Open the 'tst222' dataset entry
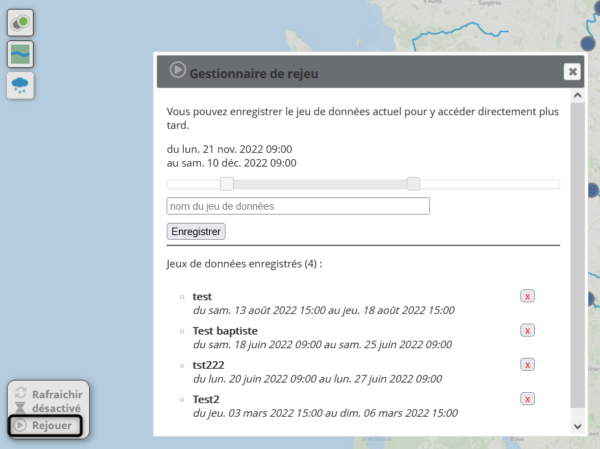Viewport: 600px width, 449px height. pos(208,365)
